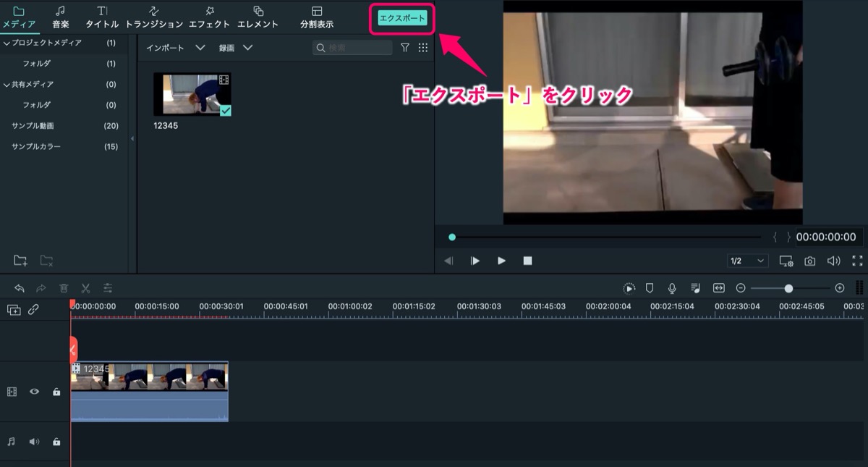Adjust the preview volume speaker icon
Screen dimensions: 868x467
click(833, 261)
